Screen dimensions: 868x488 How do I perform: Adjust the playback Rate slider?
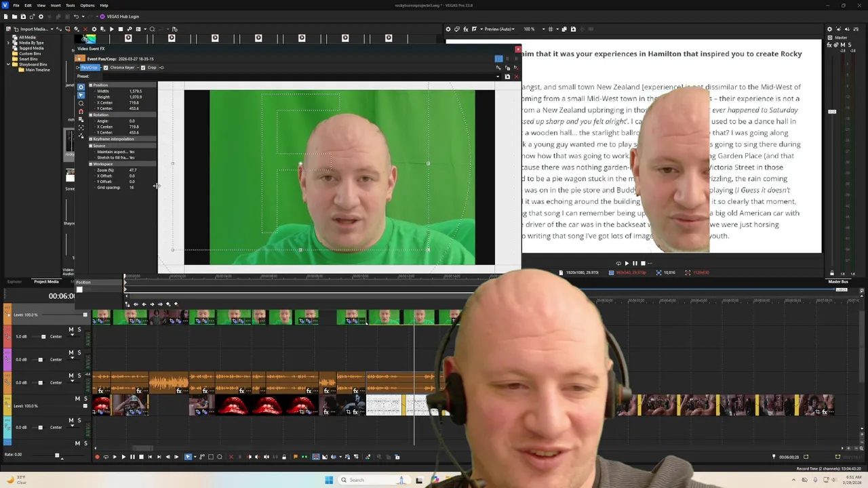pyautogui.click(x=57, y=455)
